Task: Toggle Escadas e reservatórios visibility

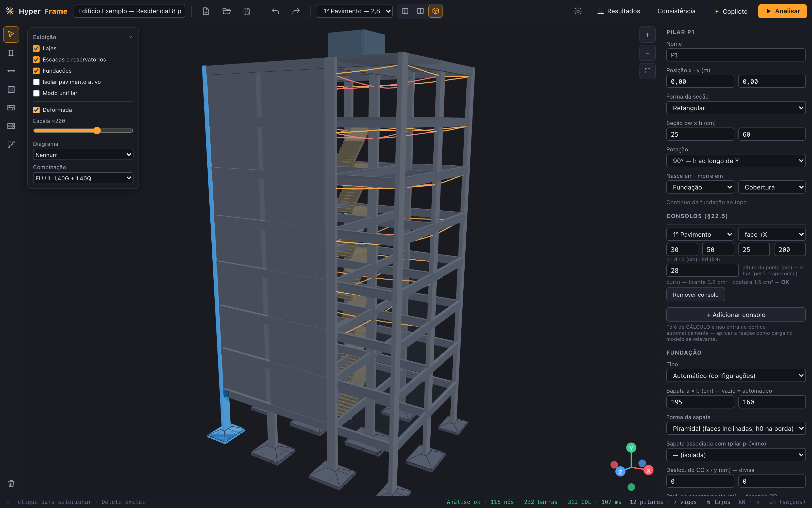Action: [x=36, y=59]
